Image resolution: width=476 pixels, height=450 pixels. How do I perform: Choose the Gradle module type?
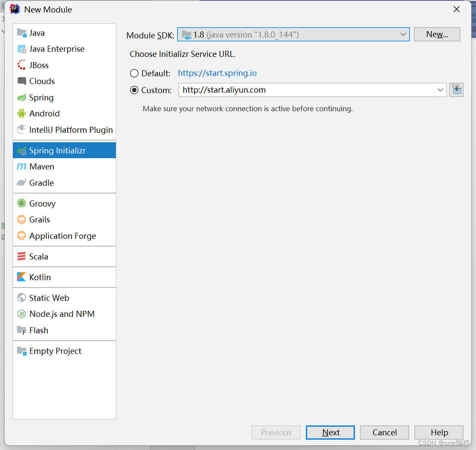point(64,183)
